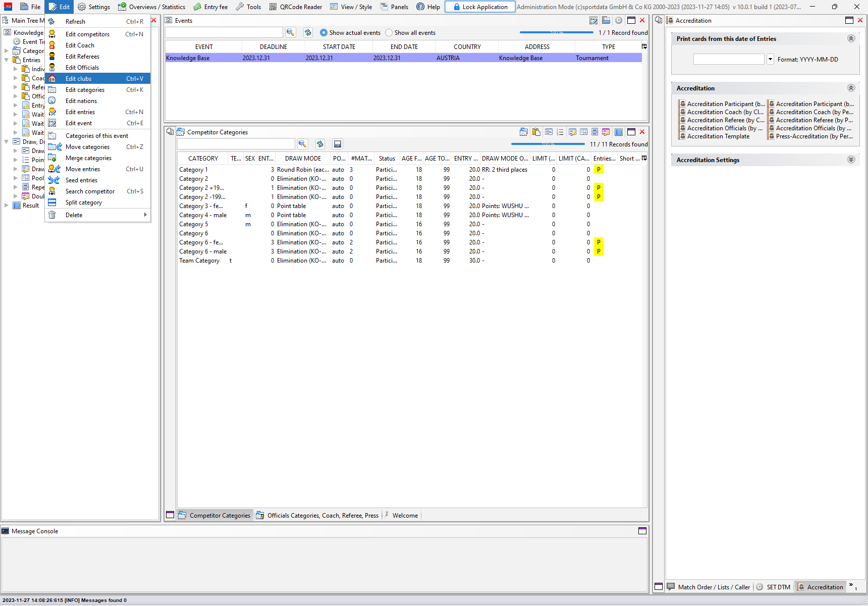Click the Events search input field
This screenshot has height=606, width=868.
click(x=224, y=32)
